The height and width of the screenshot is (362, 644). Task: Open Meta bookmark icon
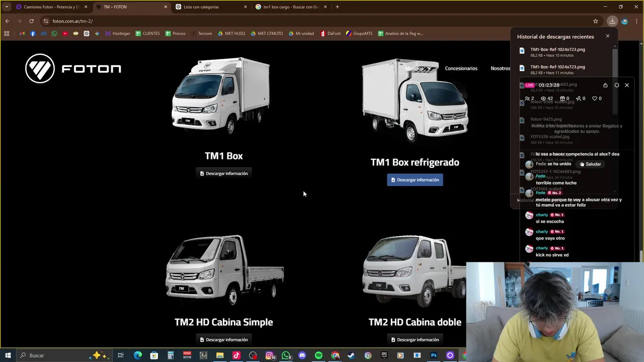click(x=43, y=34)
